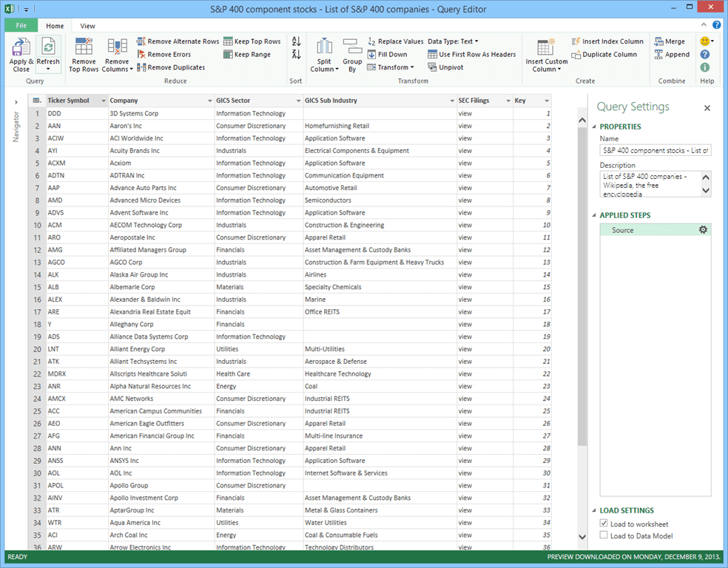
Task: Enable Load to Data Model checkbox
Action: coord(604,535)
